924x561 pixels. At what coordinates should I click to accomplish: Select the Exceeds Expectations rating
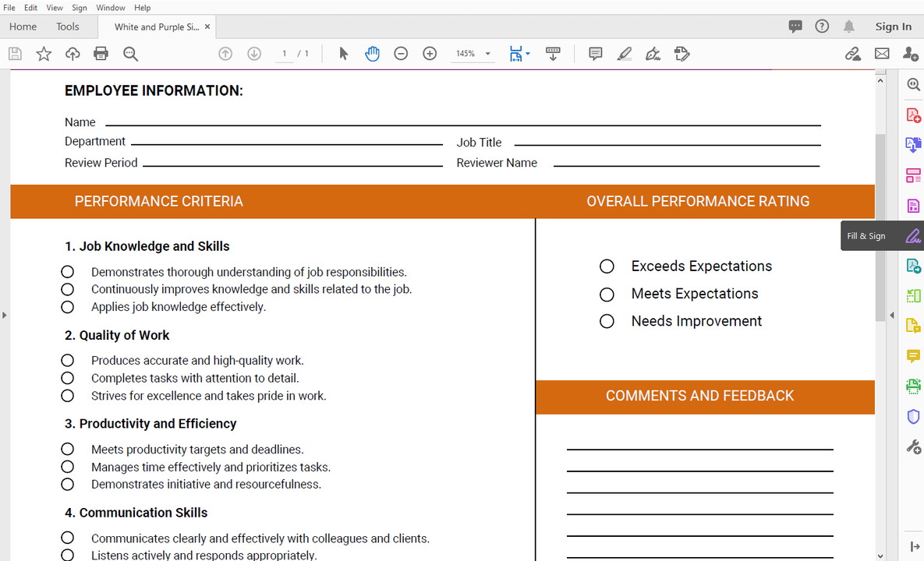point(607,266)
